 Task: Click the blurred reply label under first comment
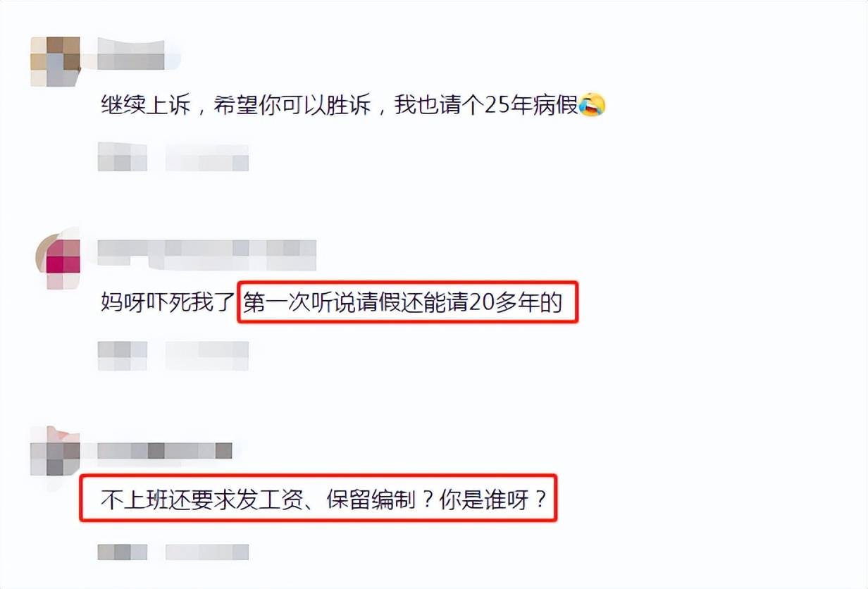click(207, 158)
